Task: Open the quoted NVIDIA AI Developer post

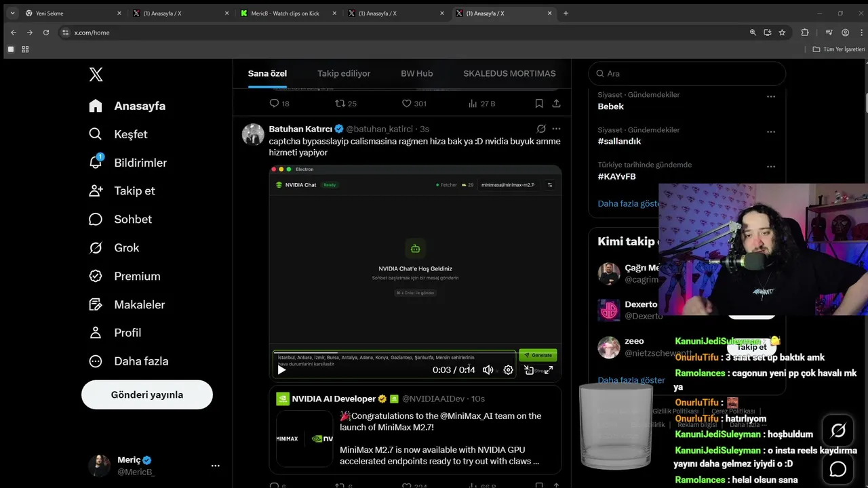Action: click(416, 430)
